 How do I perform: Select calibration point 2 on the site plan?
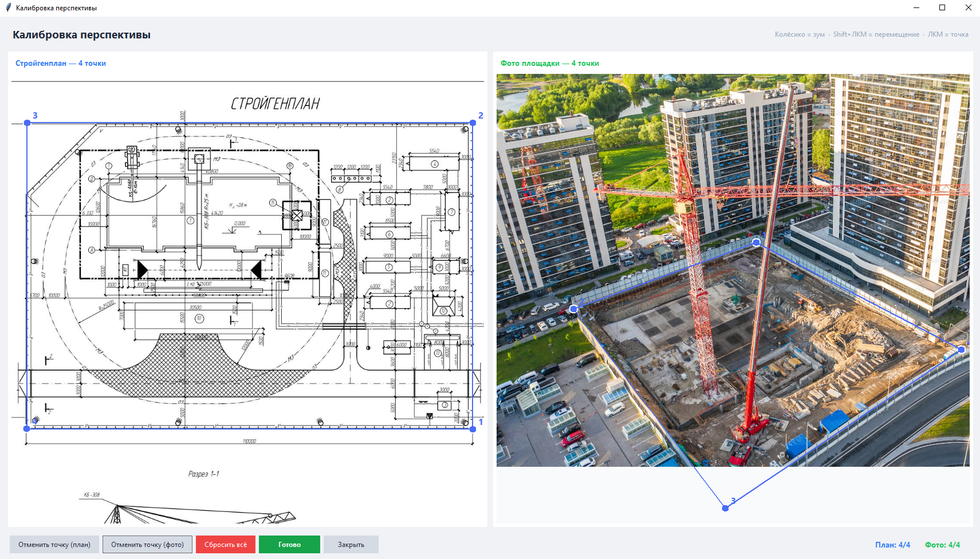click(473, 123)
